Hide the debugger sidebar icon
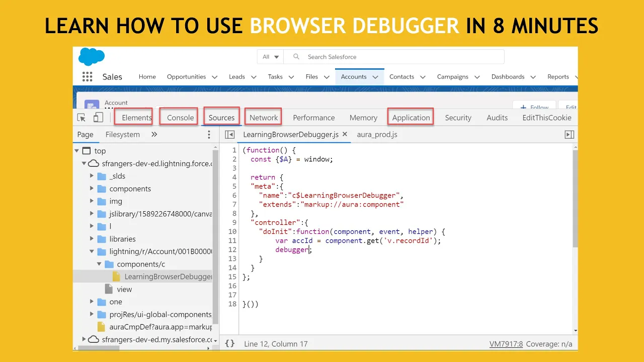644x362 pixels. click(x=569, y=135)
